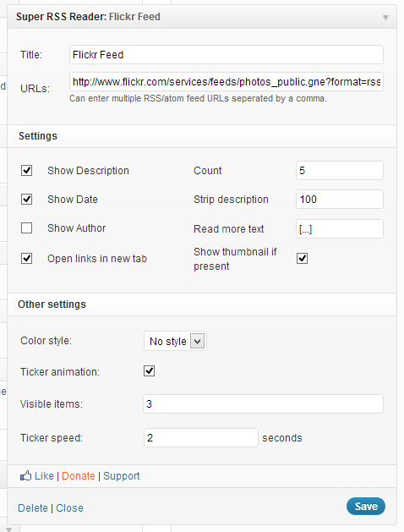This screenshot has width=404, height=532.
Task: Click the Ticker speed seconds field
Action: pyautogui.click(x=201, y=437)
